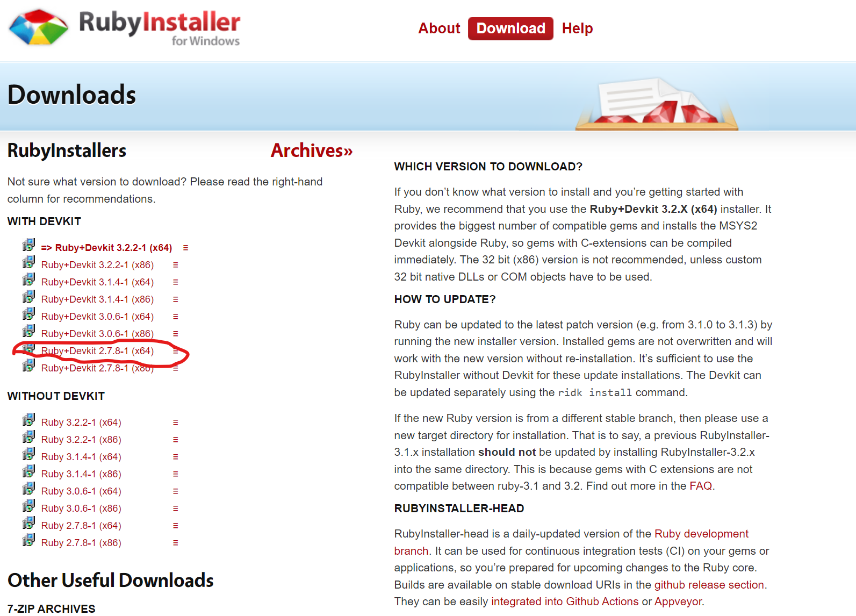Expand ≡ details for Ruby+Devkit 3.0.6-1 (x64)
The image size is (856, 616).
pos(175,317)
